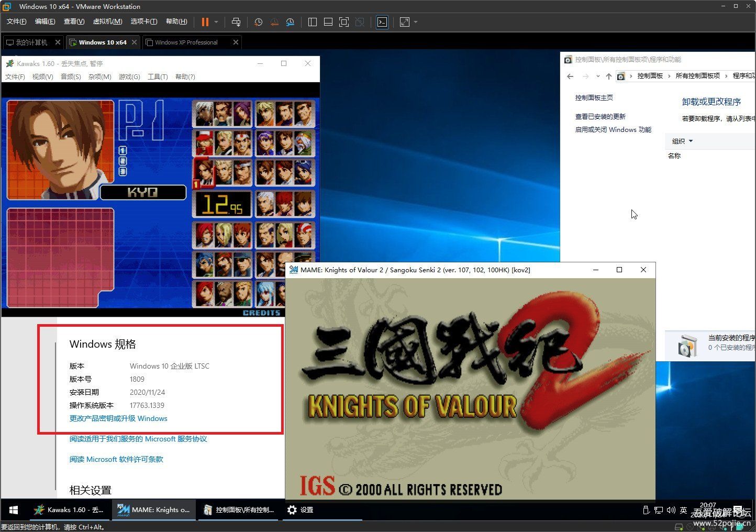Viewport: 756px width, 532px height.
Task: Open the power options dropdown next to pause
Action: [216, 22]
